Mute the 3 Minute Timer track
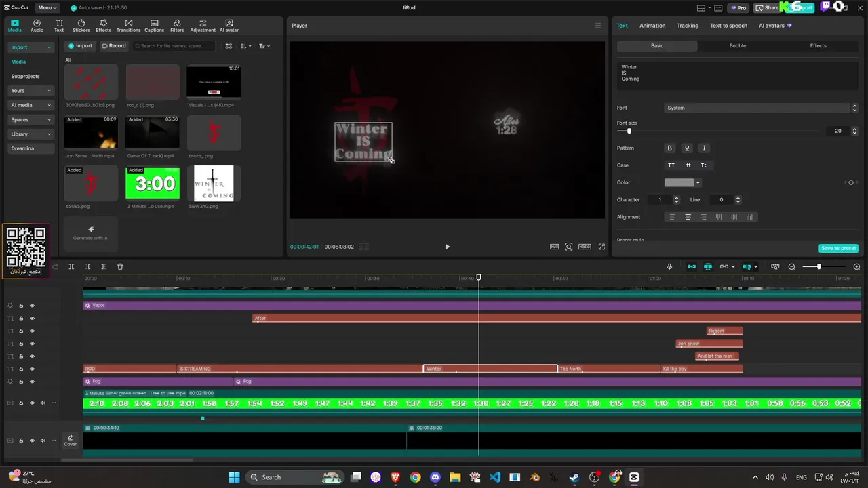 coord(43,403)
